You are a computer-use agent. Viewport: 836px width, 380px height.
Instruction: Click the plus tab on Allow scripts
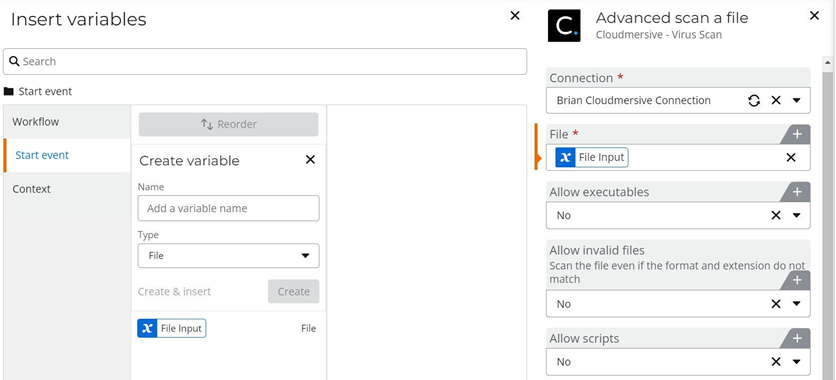(797, 338)
